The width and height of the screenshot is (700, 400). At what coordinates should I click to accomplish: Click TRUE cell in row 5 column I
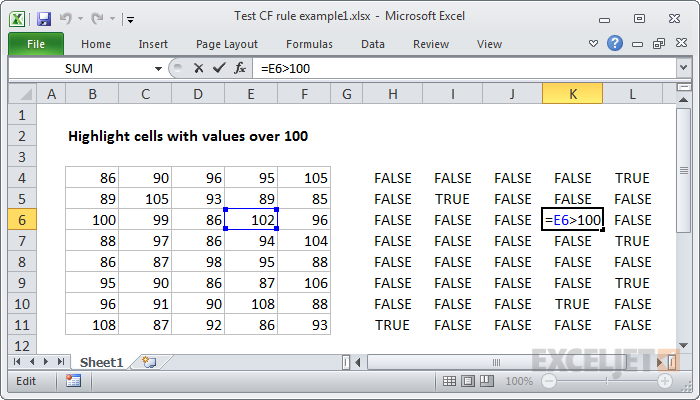pyautogui.click(x=452, y=199)
